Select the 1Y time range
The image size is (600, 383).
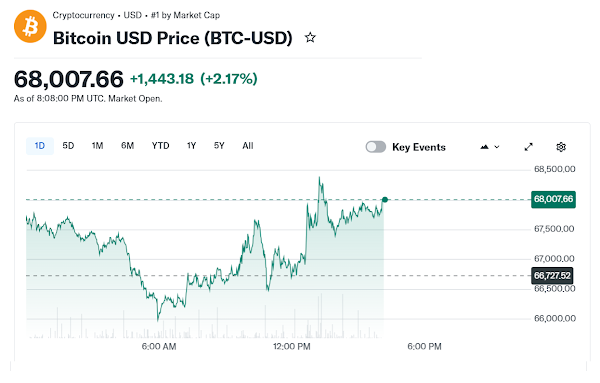click(x=191, y=146)
